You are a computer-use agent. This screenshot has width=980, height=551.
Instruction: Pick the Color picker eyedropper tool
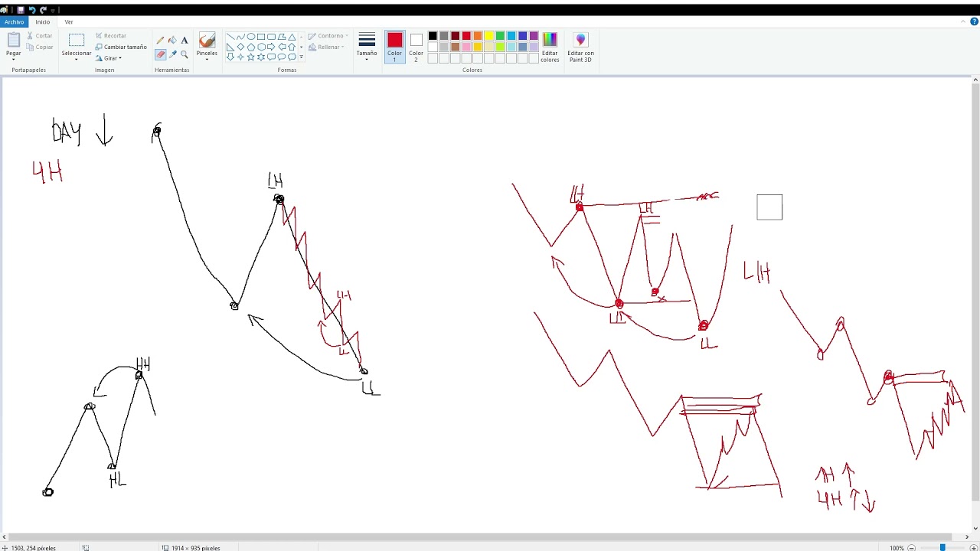point(172,54)
